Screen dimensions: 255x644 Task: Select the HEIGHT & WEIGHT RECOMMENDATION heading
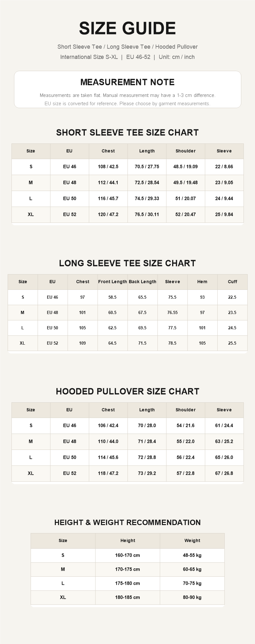coord(127,523)
